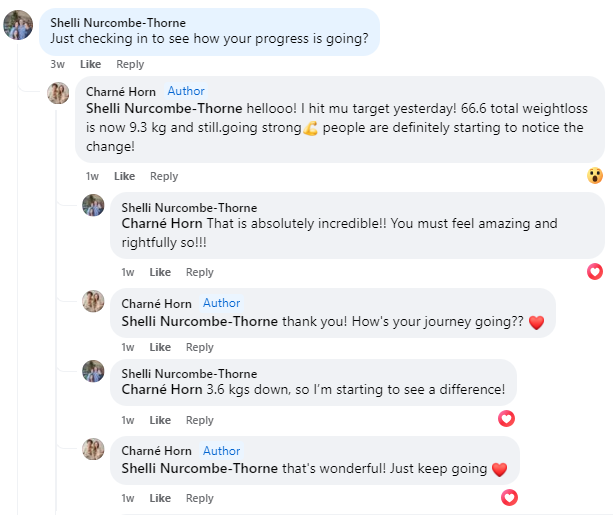The width and height of the screenshot is (613, 515).
Task: Reply to 'that's wonderful! Just keep going' comment
Action: (x=200, y=498)
